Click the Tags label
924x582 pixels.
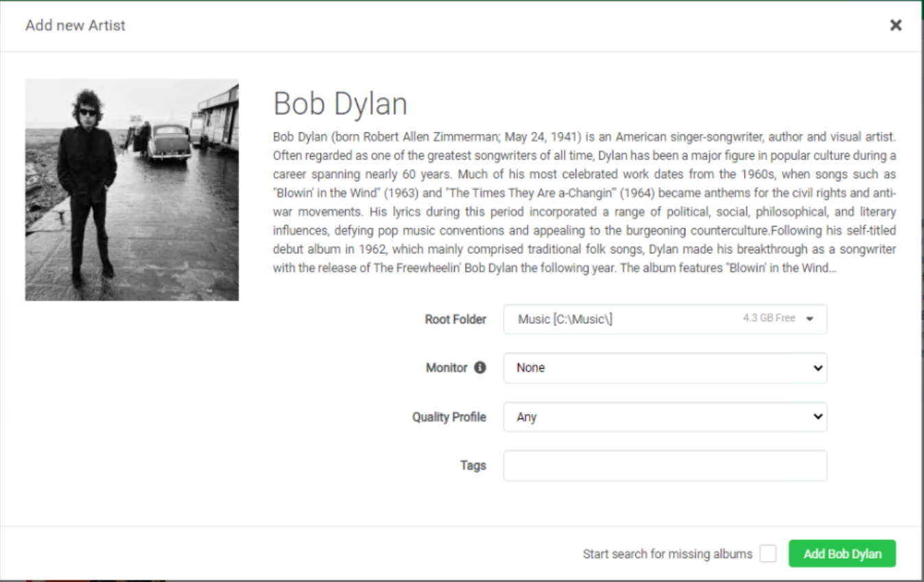[473, 465]
